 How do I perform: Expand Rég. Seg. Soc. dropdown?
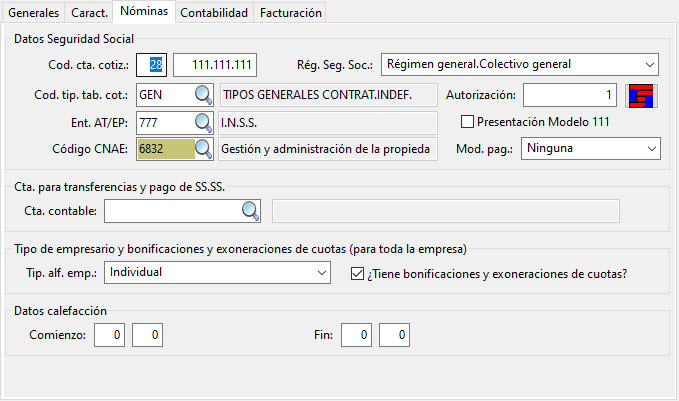(650, 66)
